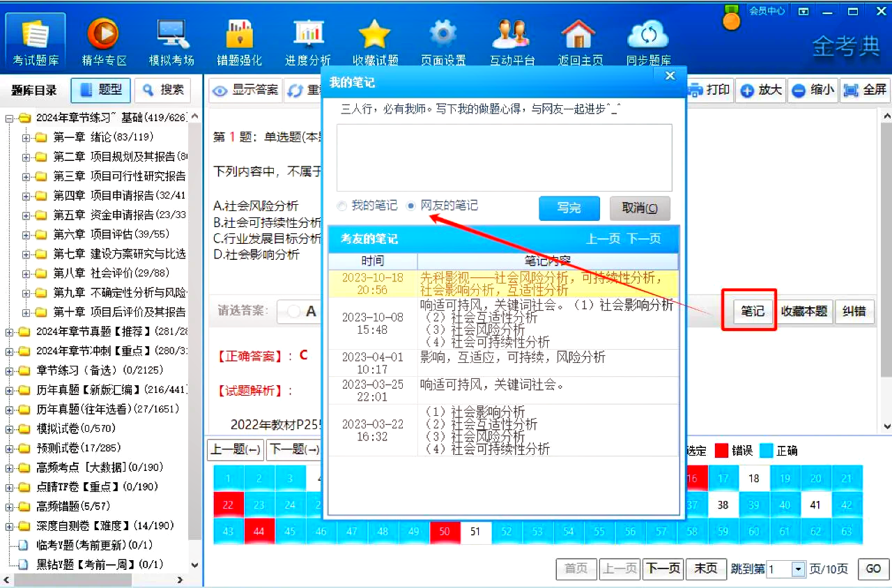
Task: Select note dated 2023-10-18 20:56
Action: click(503, 284)
